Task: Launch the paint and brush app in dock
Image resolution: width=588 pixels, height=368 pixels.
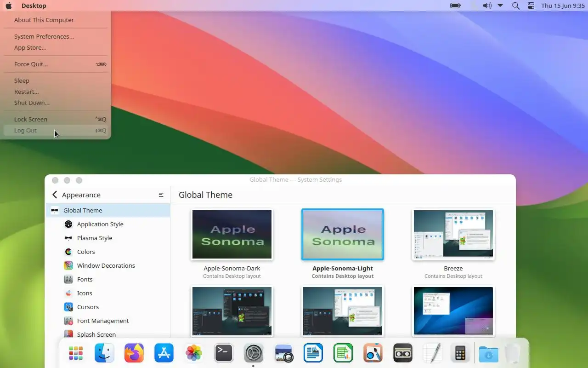Action: [373, 353]
